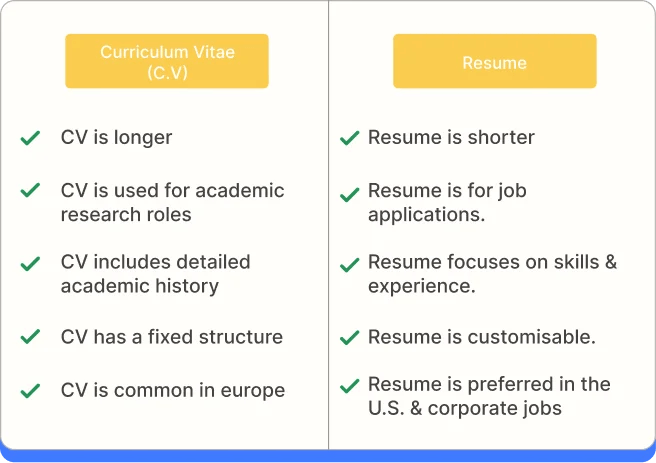
Task: Click 'Resume focuses on skills & experience' text
Action: click(492, 274)
